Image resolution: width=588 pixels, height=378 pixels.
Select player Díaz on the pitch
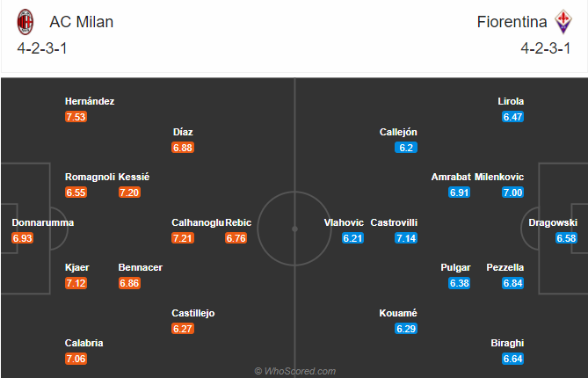pos(183,132)
